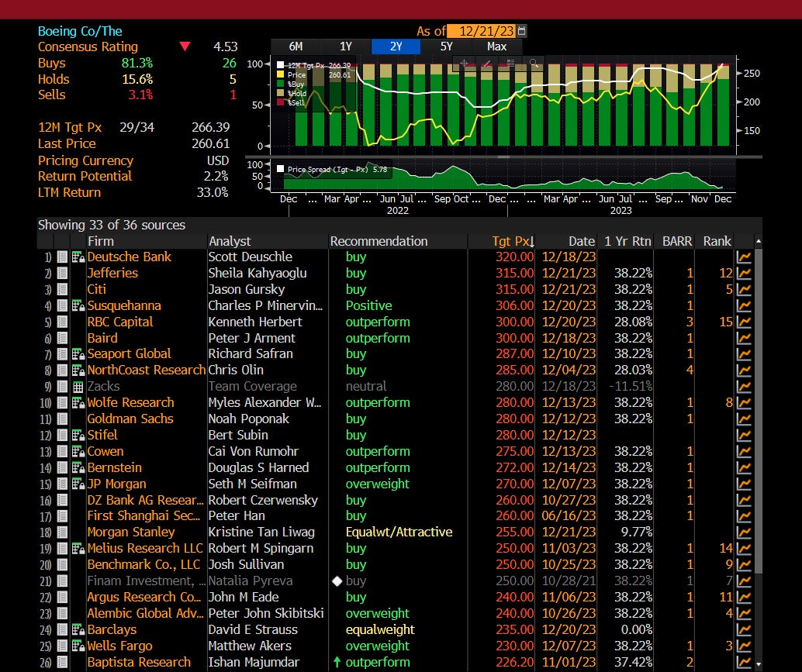
Task: Click the Equalwt/Attractive recommendation cell
Action: [399, 532]
